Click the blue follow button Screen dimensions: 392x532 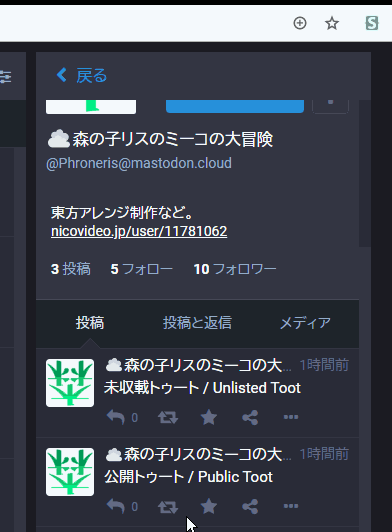(235, 106)
